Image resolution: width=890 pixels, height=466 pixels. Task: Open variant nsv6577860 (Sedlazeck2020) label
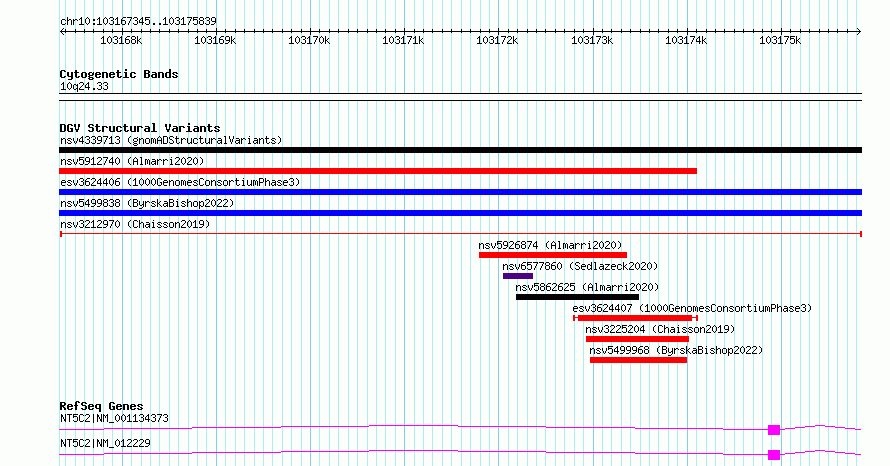580,266
